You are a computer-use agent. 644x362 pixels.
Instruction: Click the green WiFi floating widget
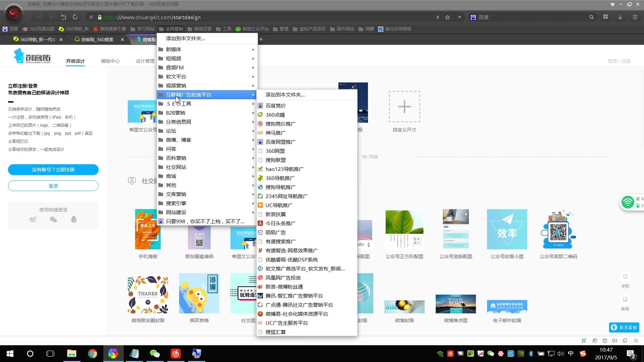[628, 202]
